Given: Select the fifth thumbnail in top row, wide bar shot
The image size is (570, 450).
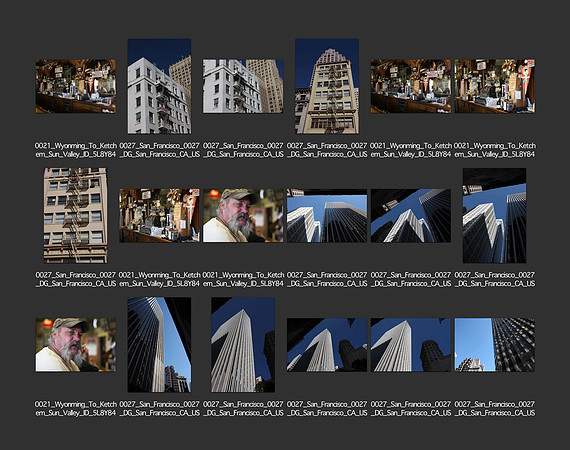Looking at the screenshot, I should tap(411, 86).
